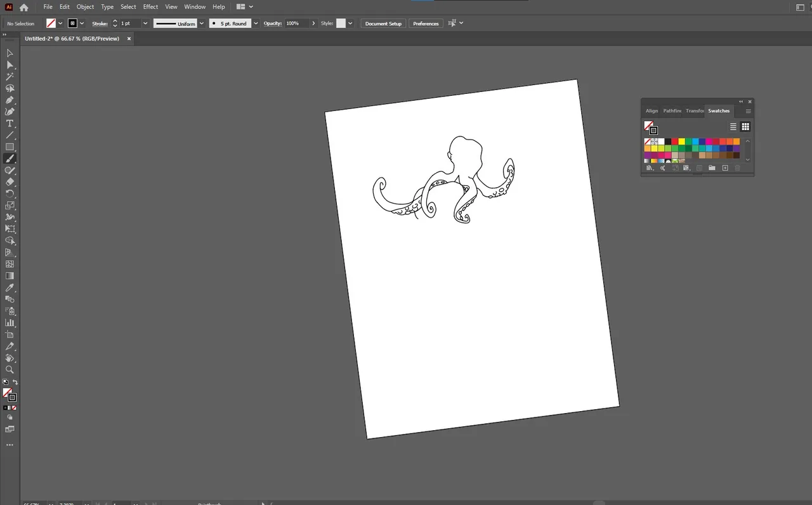Choose the Rotate tool
The image size is (812, 505).
[x=10, y=194]
